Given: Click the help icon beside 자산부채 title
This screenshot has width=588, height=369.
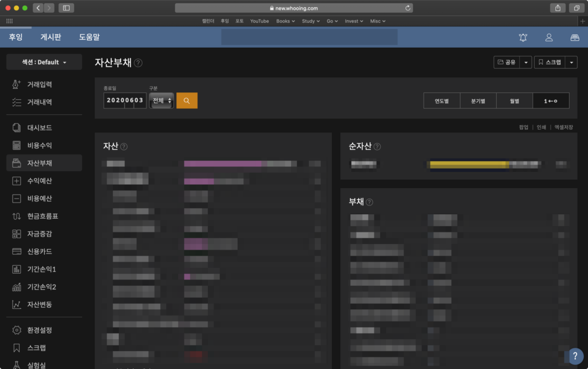Looking at the screenshot, I should (138, 63).
